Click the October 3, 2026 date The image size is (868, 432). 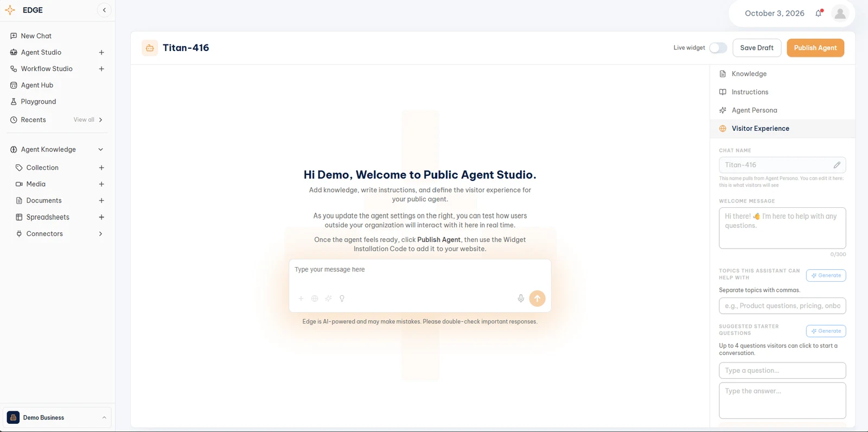tap(774, 14)
